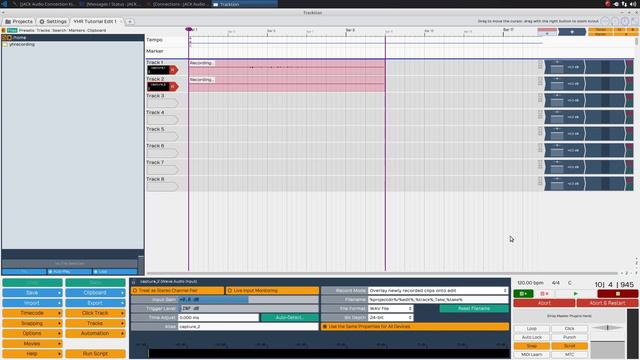Toggle the MIDI Learn button
The image size is (640, 360).
(x=531, y=354)
